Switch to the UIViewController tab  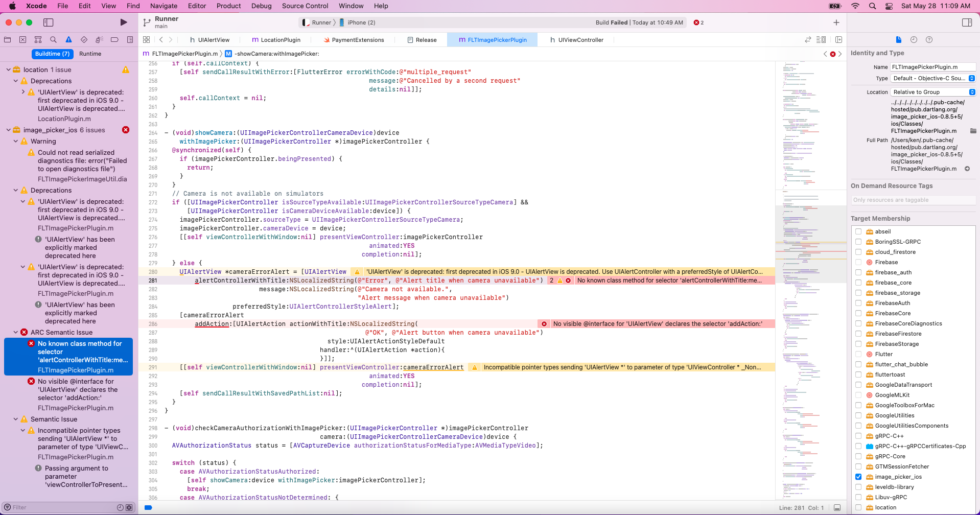pyautogui.click(x=576, y=39)
